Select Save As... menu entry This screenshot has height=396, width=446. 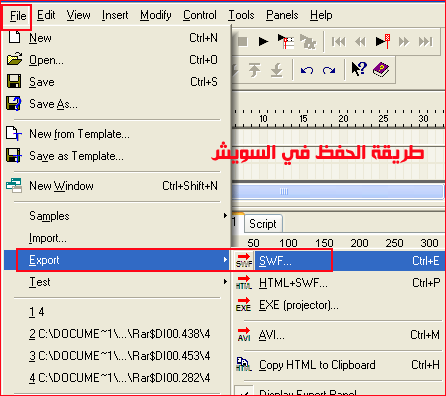point(117,104)
